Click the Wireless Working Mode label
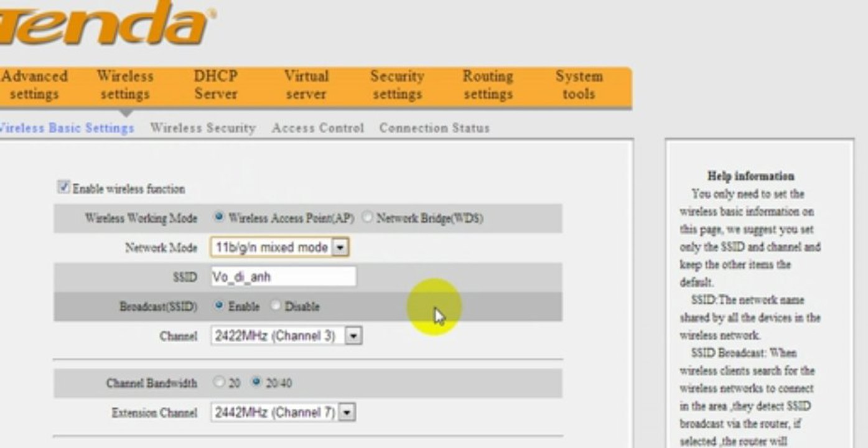868x448 pixels. tap(141, 218)
